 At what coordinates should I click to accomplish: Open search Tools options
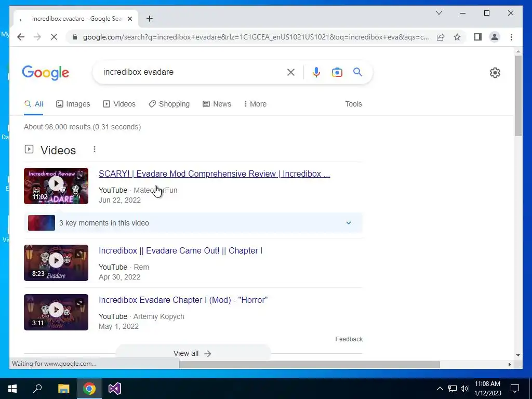pos(353,104)
